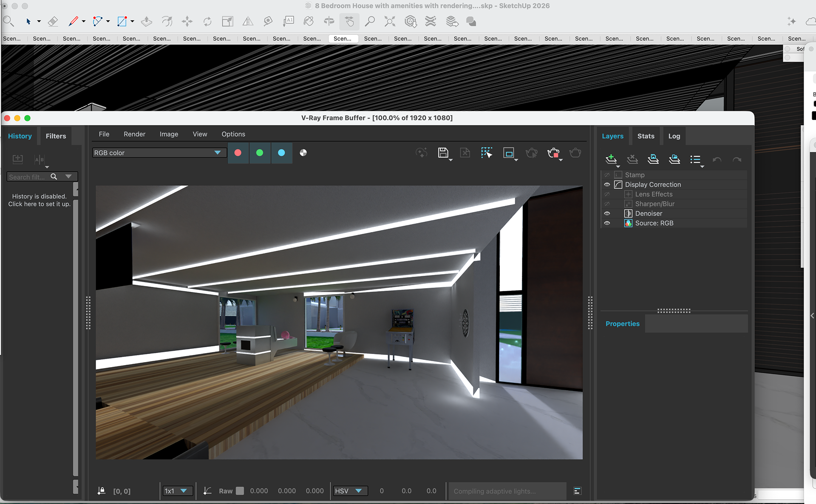Viewport: 816px width, 504px height.
Task: Select SketchUp's Eraser tool
Action: pos(53,21)
